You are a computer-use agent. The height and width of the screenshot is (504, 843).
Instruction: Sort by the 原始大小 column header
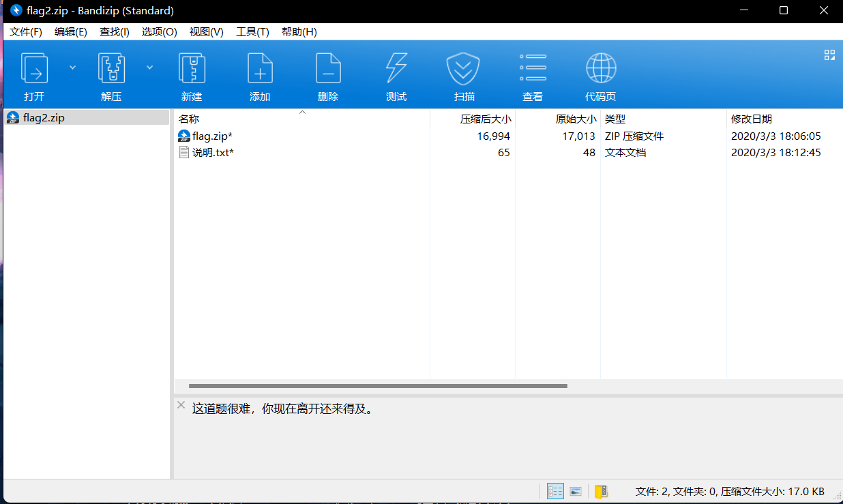(558, 119)
